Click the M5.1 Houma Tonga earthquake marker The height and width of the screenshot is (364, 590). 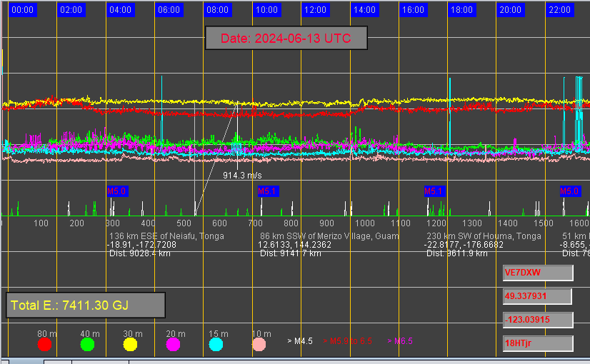(434, 191)
